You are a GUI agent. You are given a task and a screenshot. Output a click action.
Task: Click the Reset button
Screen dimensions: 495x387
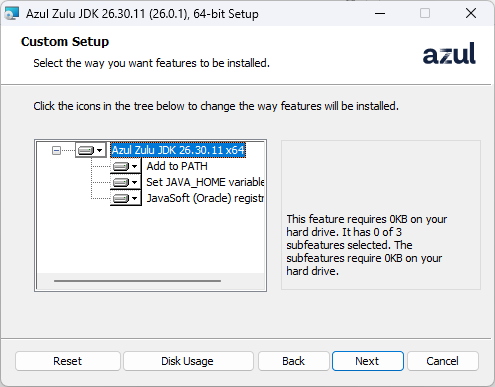click(68, 361)
